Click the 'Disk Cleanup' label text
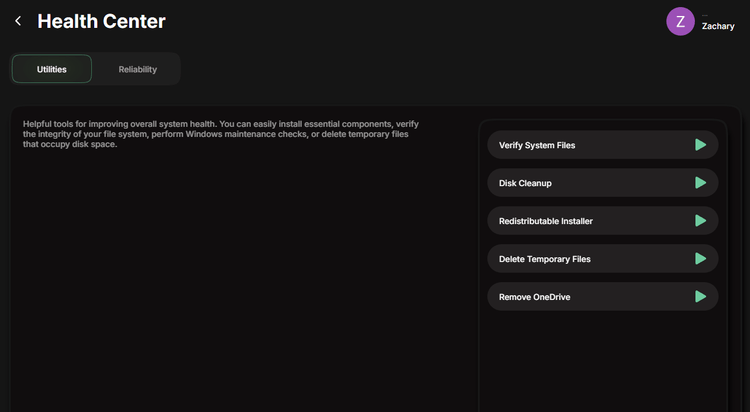Viewport: 750px width, 412px height. (525, 183)
